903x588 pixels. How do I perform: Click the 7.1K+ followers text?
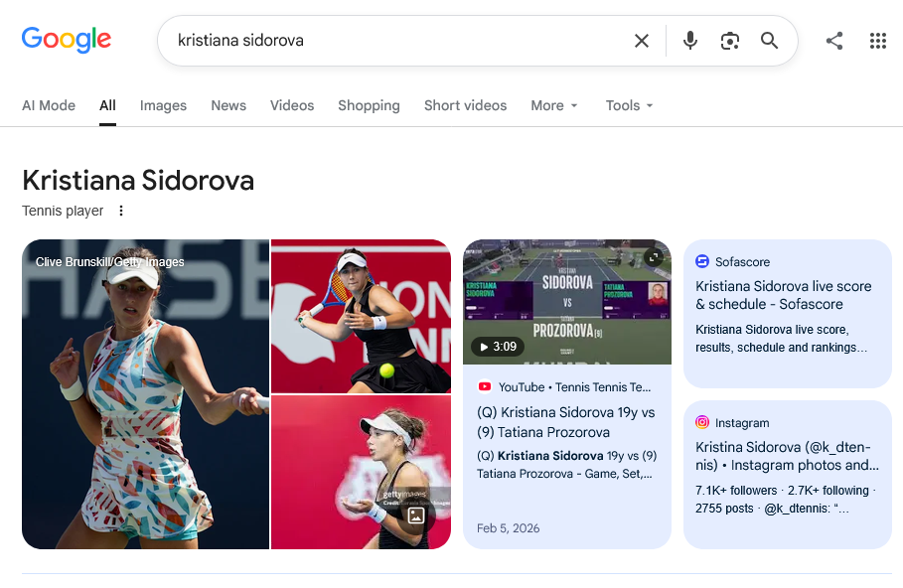click(x=736, y=491)
